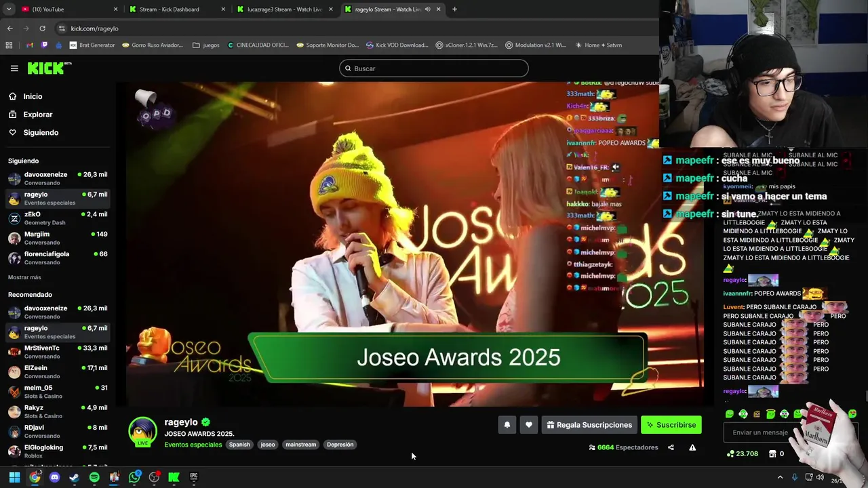
Task: Switch to Stream - Kick Dashboard tab
Action: 176,9
